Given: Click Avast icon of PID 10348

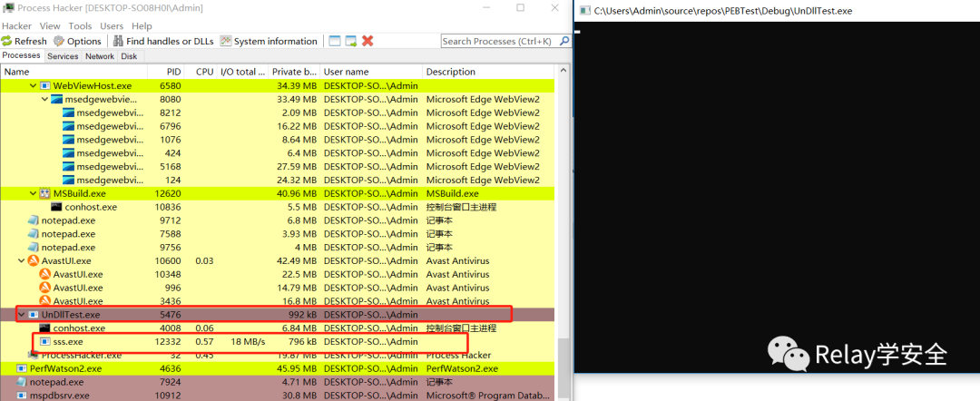Looking at the screenshot, I should click(x=45, y=274).
